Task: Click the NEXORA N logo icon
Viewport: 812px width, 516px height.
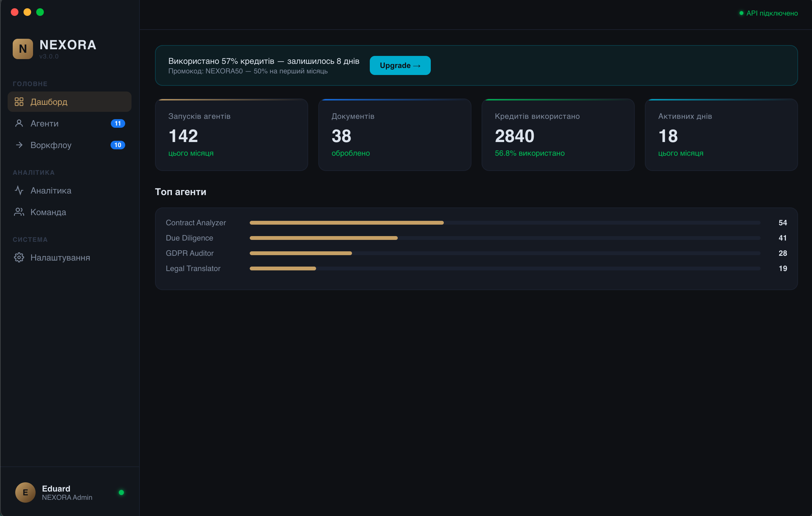Action: pos(23,49)
